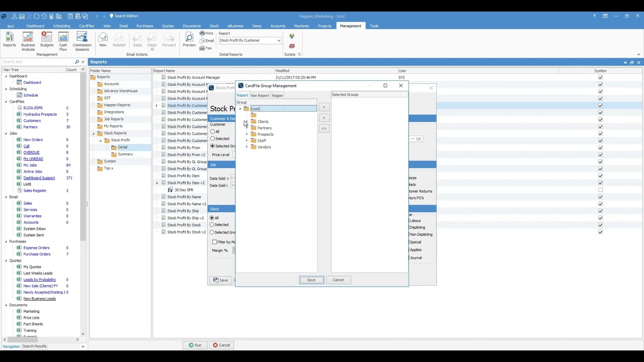This screenshot has height=362, width=644.
Task: Collapse the Quotes section in Nav Tree
Action: pos(6,260)
